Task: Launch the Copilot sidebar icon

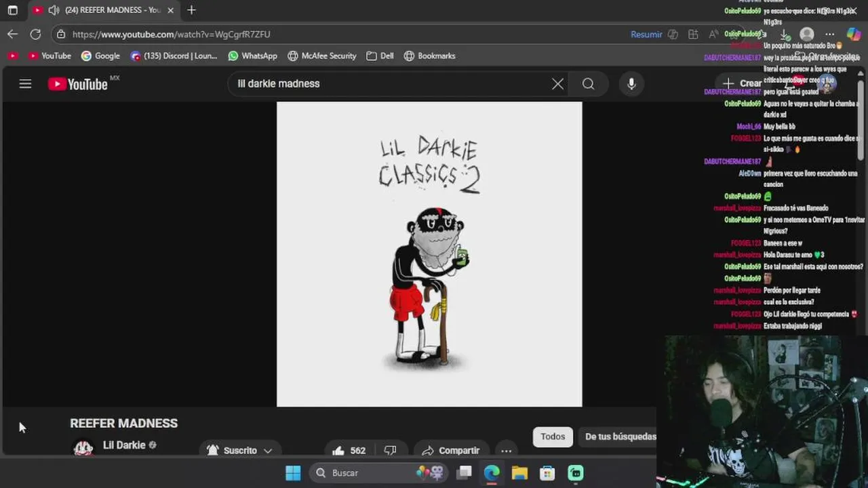Action: (853, 34)
